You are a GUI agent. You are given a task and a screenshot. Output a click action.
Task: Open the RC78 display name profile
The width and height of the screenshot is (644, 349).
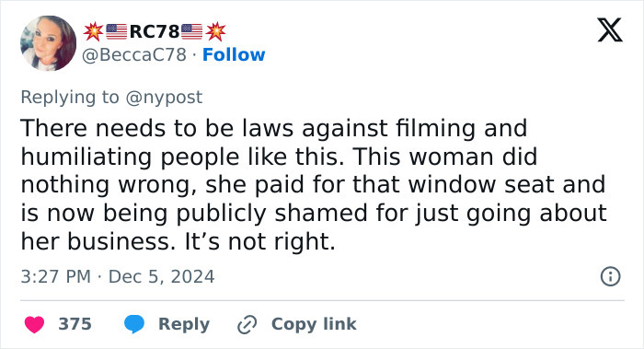coord(155,31)
